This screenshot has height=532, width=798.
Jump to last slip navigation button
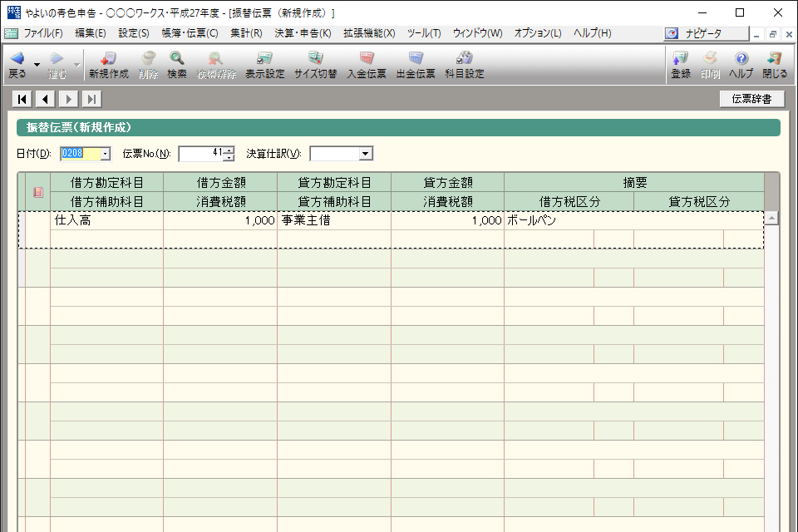pos(91,99)
